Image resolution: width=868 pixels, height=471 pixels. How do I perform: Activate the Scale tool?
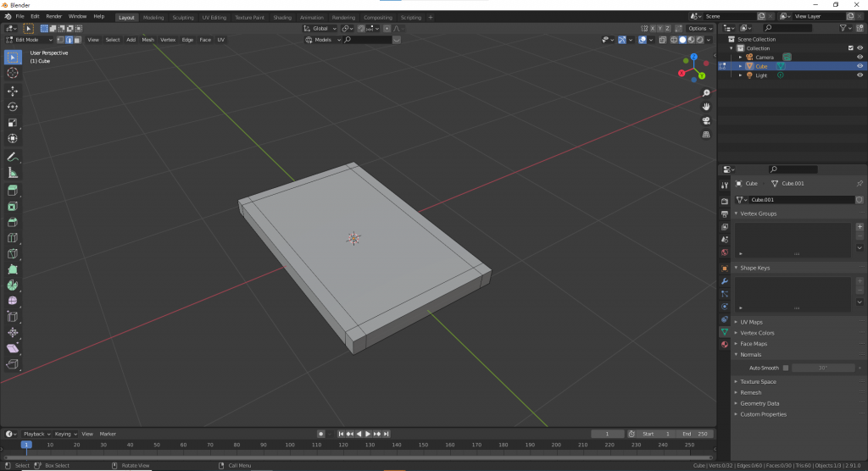13,123
